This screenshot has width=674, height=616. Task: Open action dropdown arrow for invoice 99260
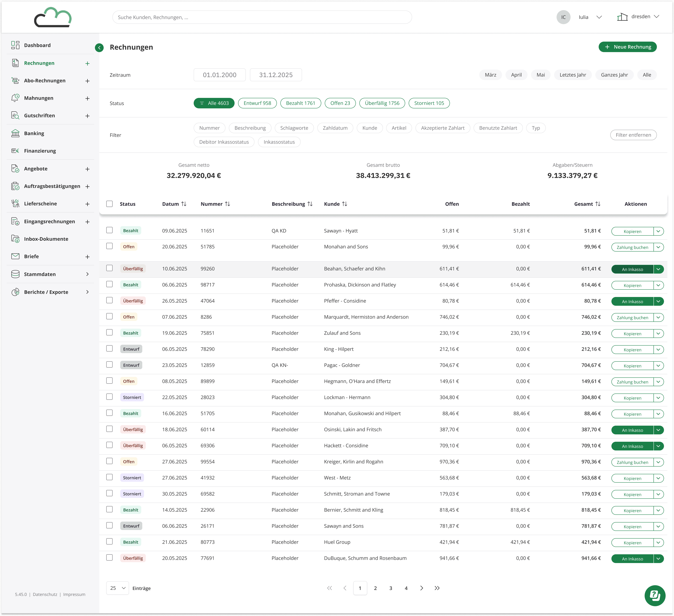(x=658, y=269)
